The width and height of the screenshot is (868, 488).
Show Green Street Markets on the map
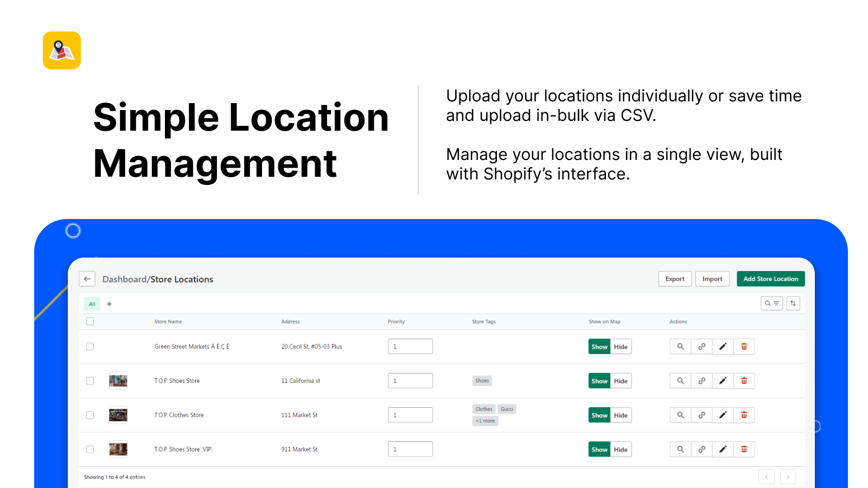point(599,346)
